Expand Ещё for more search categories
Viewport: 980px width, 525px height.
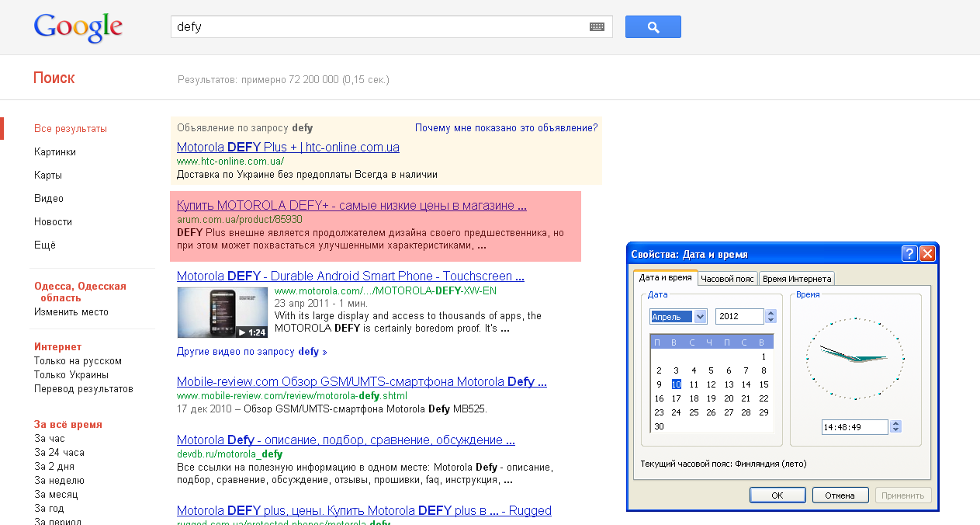pos(45,245)
